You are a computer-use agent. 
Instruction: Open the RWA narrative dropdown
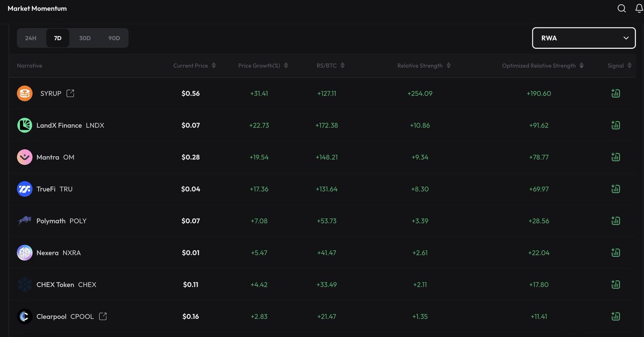[584, 38]
